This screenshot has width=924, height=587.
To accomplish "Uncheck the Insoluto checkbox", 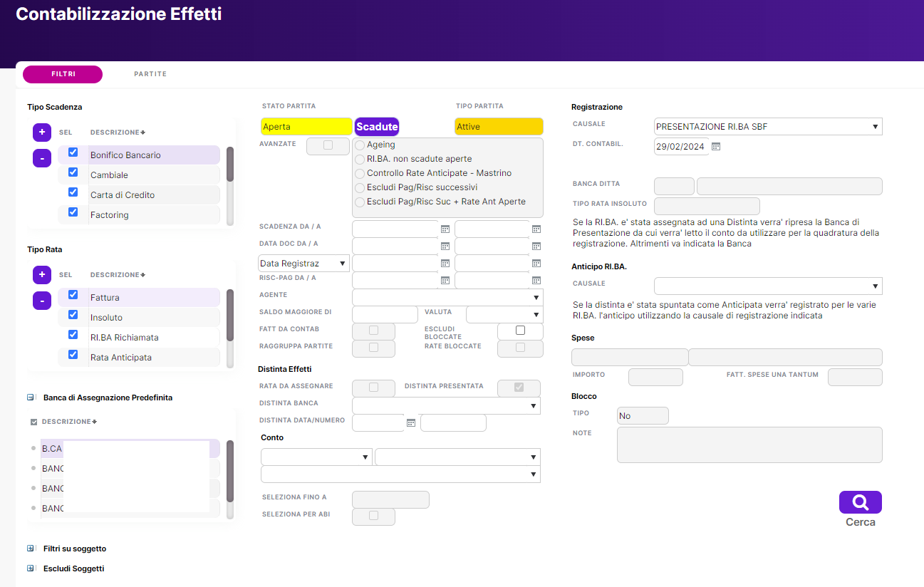I will 73,315.
